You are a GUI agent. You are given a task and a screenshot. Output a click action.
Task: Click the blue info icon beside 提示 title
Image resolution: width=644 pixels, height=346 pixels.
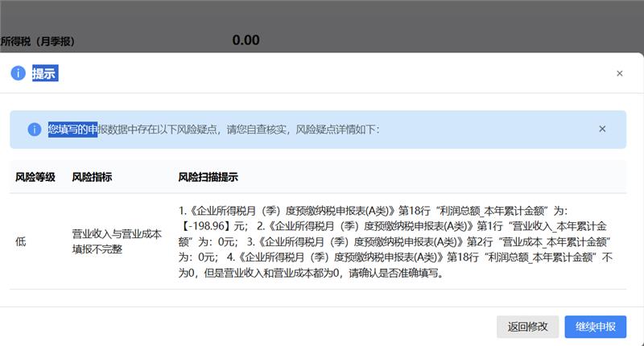point(17,73)
